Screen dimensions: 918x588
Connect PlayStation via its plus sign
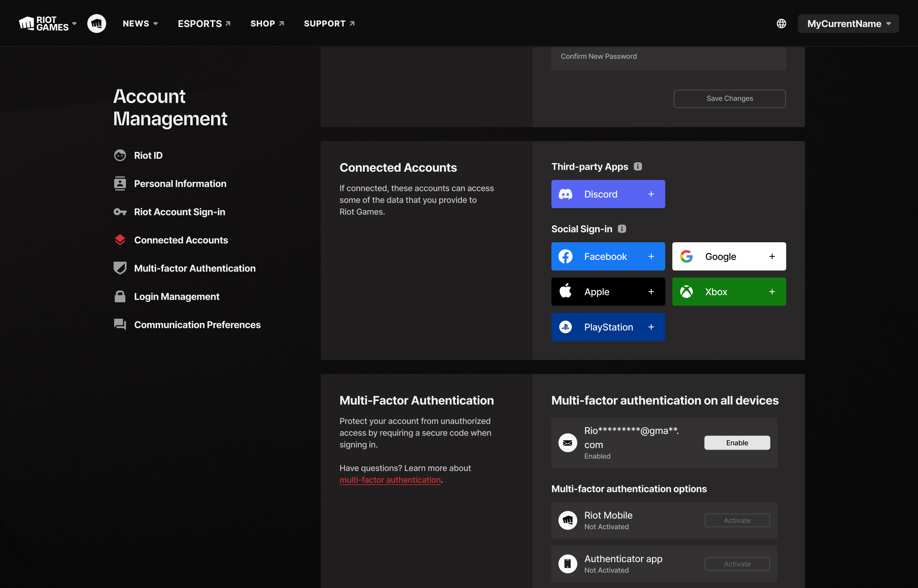point(651,327)
